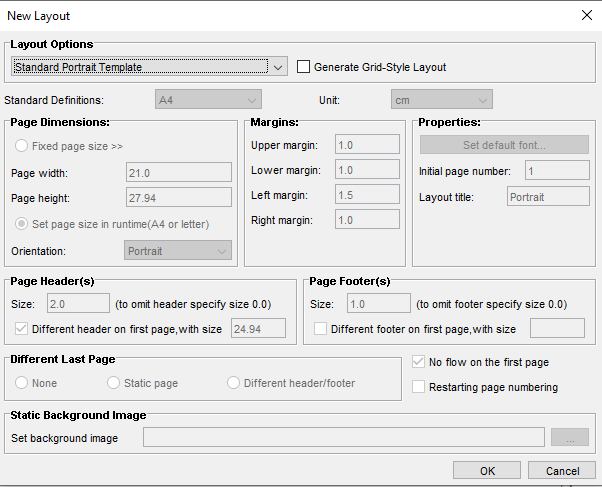Close the New Layout dialog
Viewport: 602px width, 487px height.
pyautogui.click(x=585, y=15)
